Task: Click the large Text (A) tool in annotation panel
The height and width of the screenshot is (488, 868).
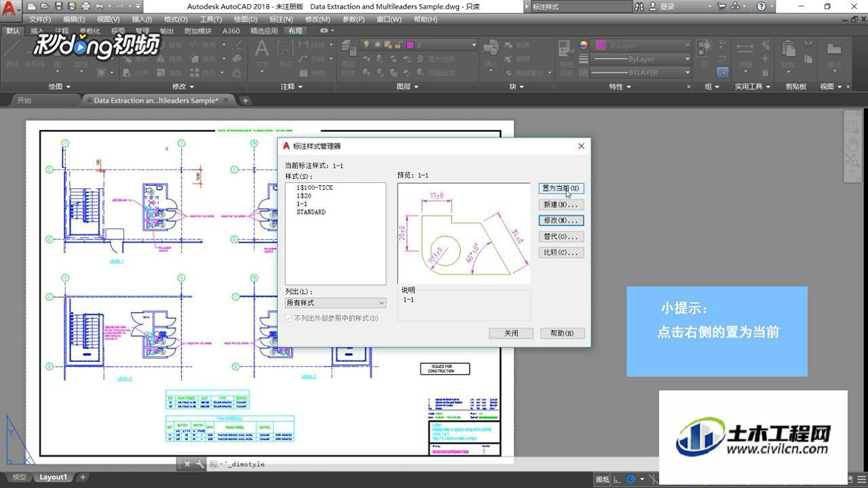Action: 262,49
